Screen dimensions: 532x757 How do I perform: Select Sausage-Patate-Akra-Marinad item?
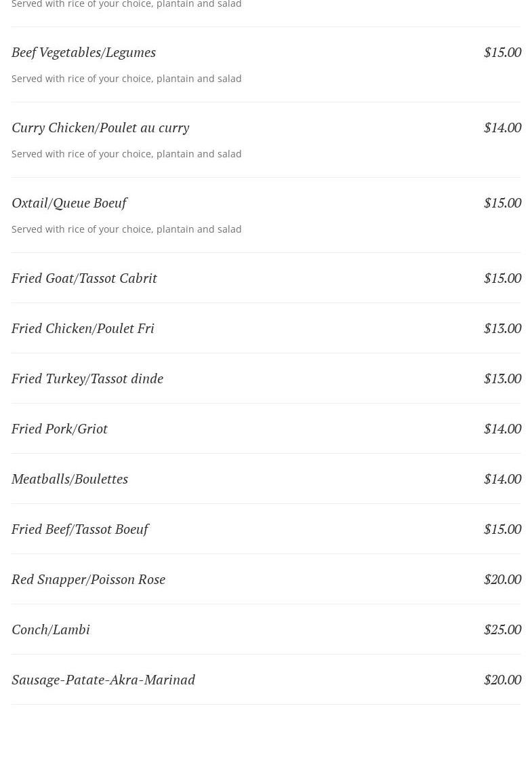tap(103, 680)
